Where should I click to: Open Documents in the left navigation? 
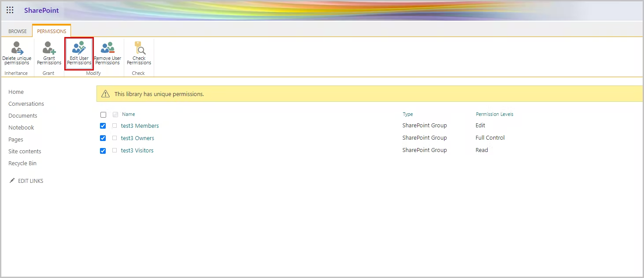(22, 115)
